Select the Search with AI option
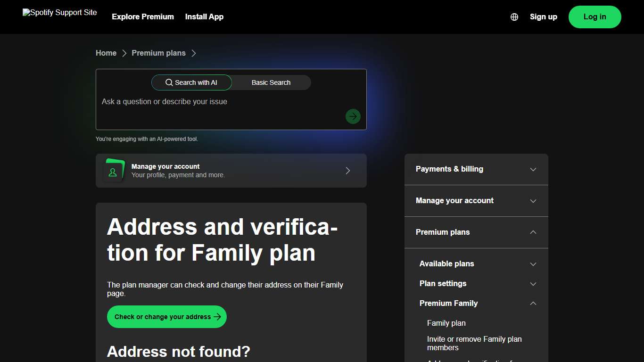 tap(191, 82)
